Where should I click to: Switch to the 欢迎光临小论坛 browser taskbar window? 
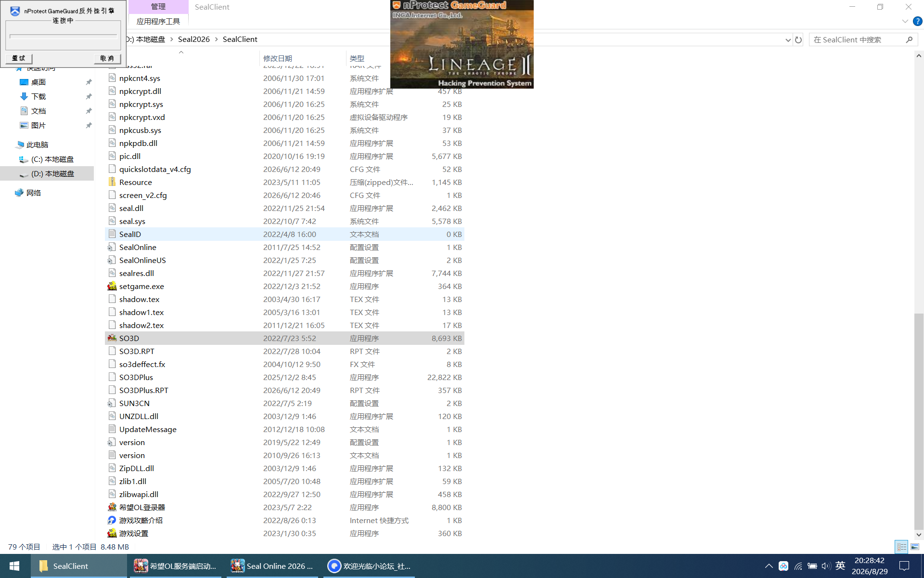point(369,566)
